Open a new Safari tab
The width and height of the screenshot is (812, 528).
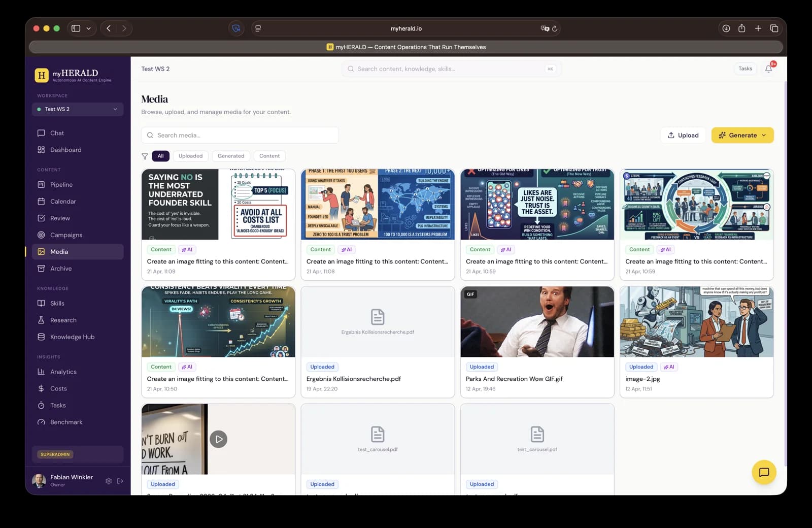[x=758, y=28]
